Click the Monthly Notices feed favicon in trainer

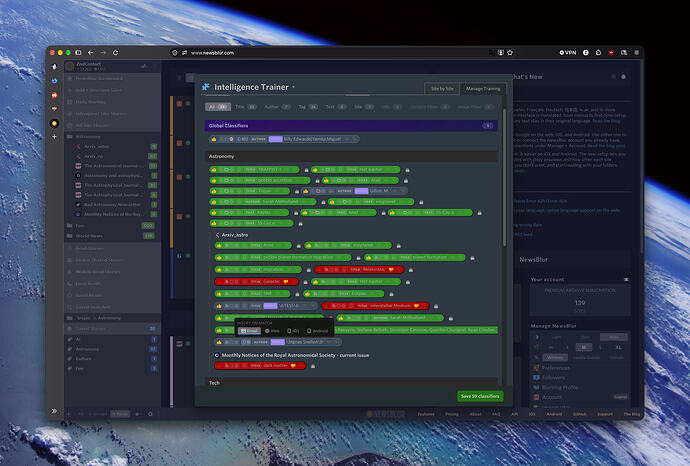pyautogui.click(x=217, y=355)
